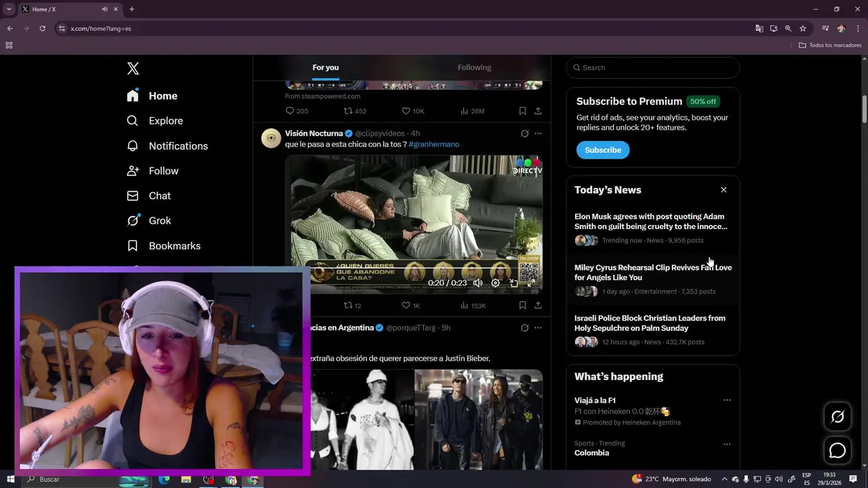View analytics of the 26M views post
This screenshot has width=868, height=488.
(x=472, y=111)
